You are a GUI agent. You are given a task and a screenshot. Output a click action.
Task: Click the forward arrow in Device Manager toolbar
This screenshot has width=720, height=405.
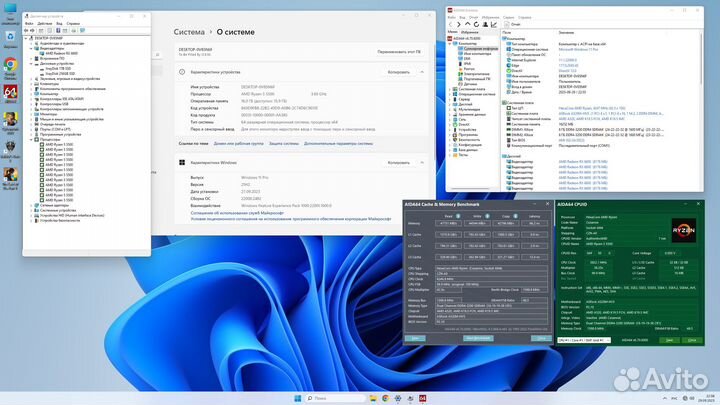pos(32,30)
